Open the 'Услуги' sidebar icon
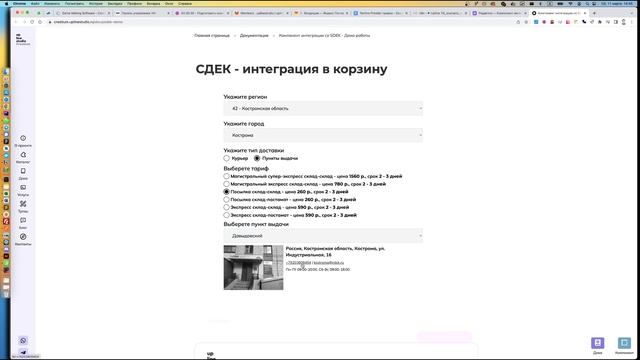The height and width of the screenshot is (360, 640). (23, 187)
